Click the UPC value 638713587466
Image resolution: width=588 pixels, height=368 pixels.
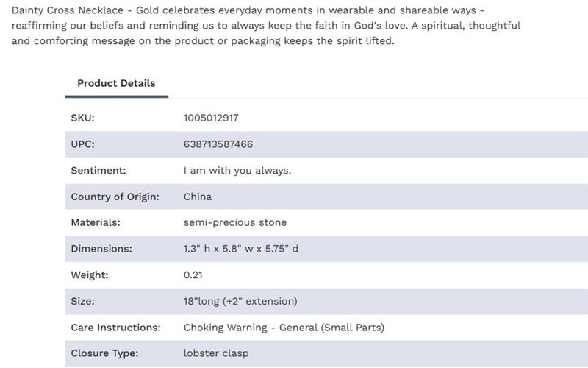pos(218,144)
